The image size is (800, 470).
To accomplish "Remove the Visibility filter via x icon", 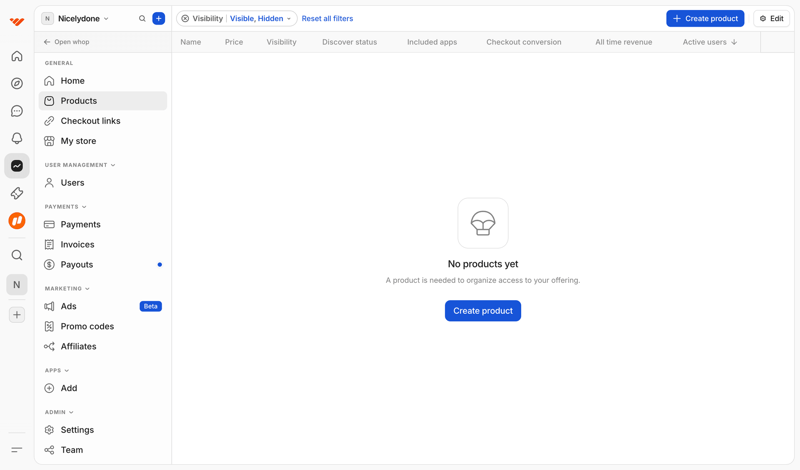I will 185,18.
